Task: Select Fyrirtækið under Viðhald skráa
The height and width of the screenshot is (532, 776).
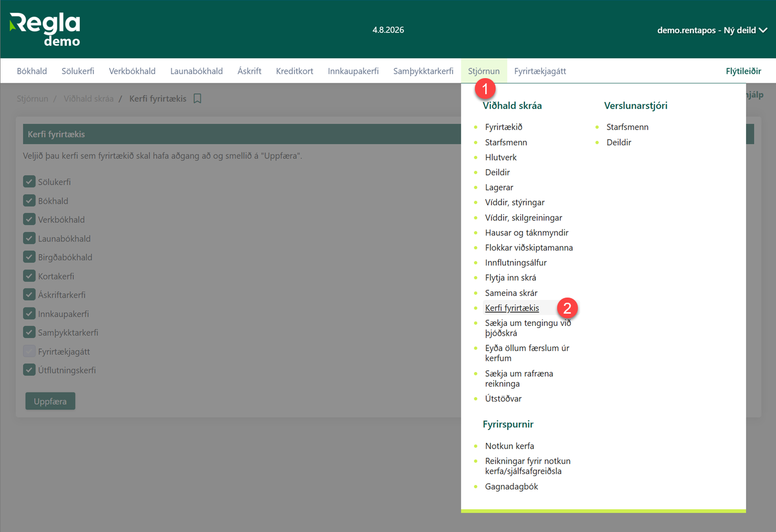Action: [503, 127]
